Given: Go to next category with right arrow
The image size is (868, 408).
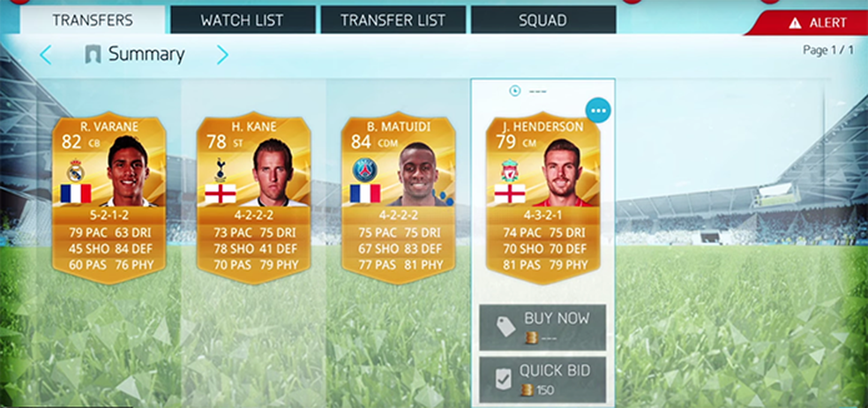Looking at the screenshot, I should [x=222, y=55].
